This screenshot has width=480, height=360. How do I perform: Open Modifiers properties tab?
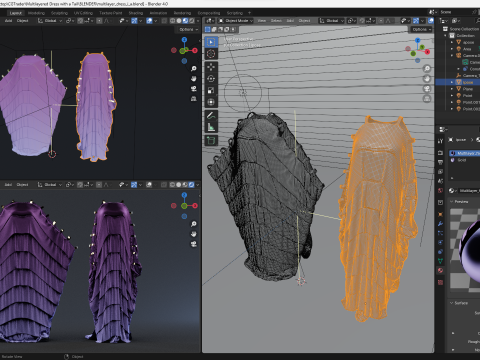[x=440, y=224]
